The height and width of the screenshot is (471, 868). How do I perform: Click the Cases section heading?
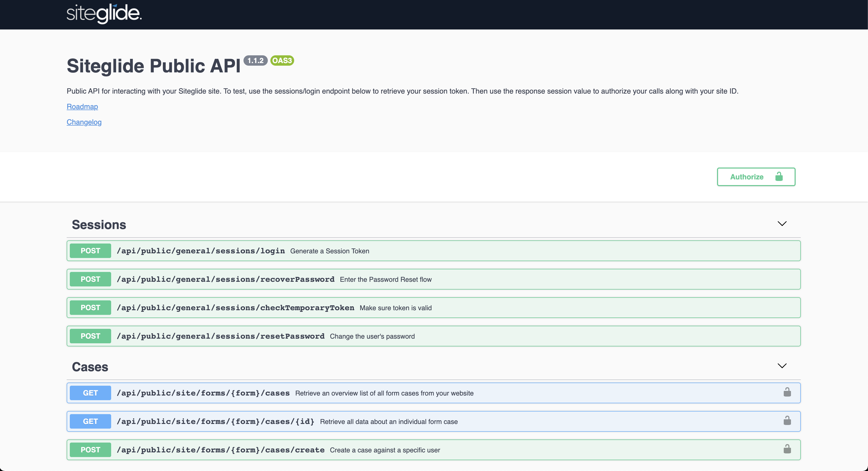coord(90,367)
